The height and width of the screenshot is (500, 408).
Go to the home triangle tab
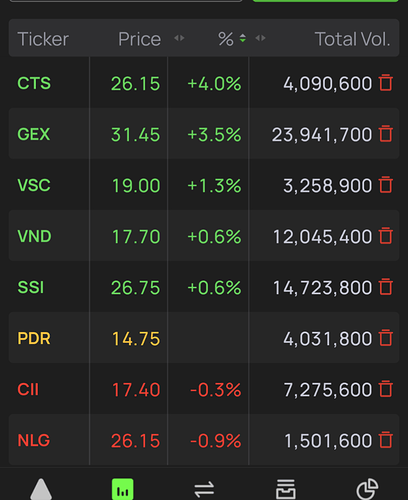pyautogui.click(x=41, y=489)
